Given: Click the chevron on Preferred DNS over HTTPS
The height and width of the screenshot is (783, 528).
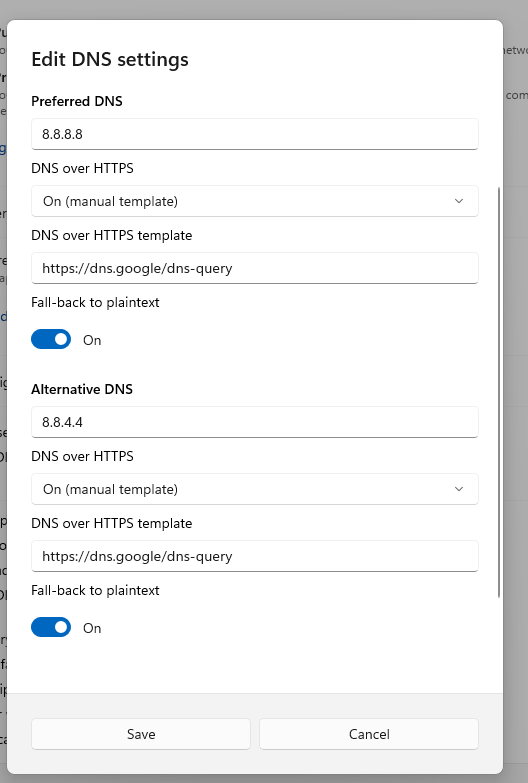Looking at the screenshot, I should pyautogui.click(x=459, y=201).
